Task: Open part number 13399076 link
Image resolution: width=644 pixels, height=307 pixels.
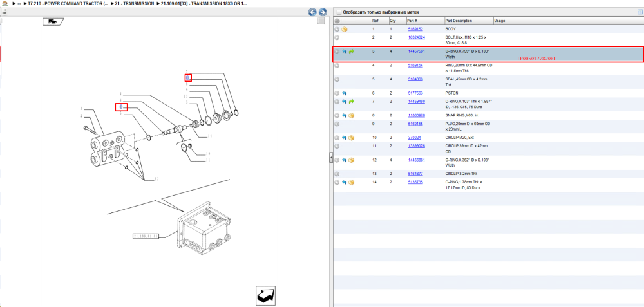Action: (x=416, y=145)
